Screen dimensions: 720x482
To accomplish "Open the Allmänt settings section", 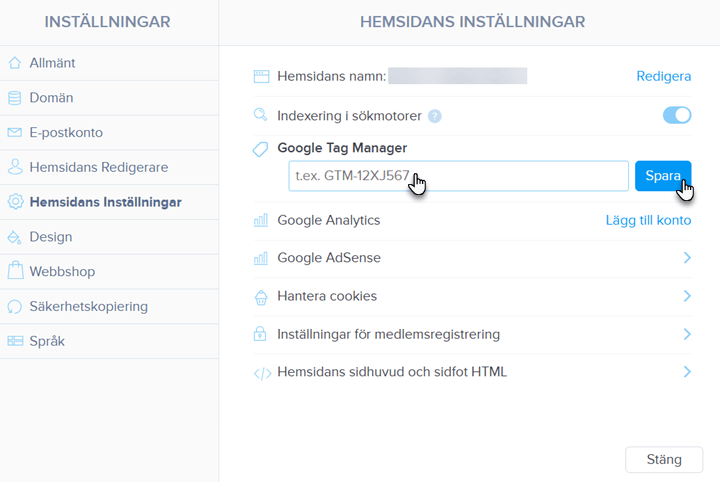I will click(109, 63).
